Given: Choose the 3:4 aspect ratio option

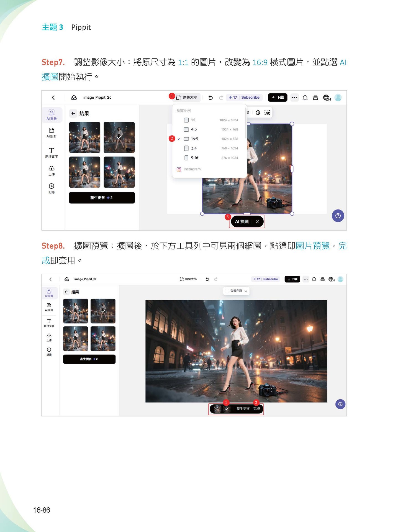Looking at the screenshot, I should pyautogui.click(x=211, y=148).
